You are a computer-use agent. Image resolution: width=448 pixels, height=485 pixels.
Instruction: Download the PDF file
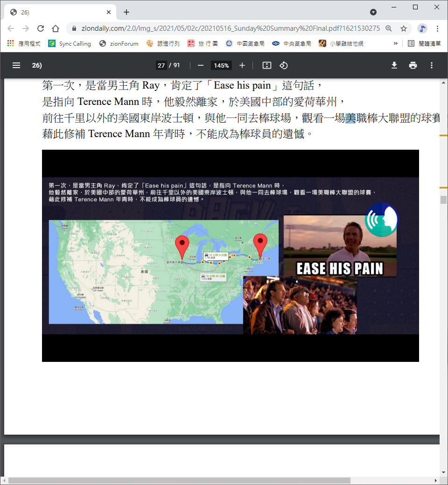pyautogui.click(x=394, y=65)
